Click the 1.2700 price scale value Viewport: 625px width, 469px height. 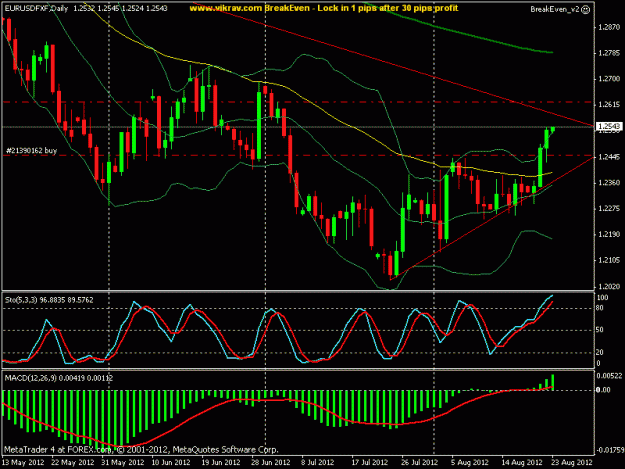(609, 79)
